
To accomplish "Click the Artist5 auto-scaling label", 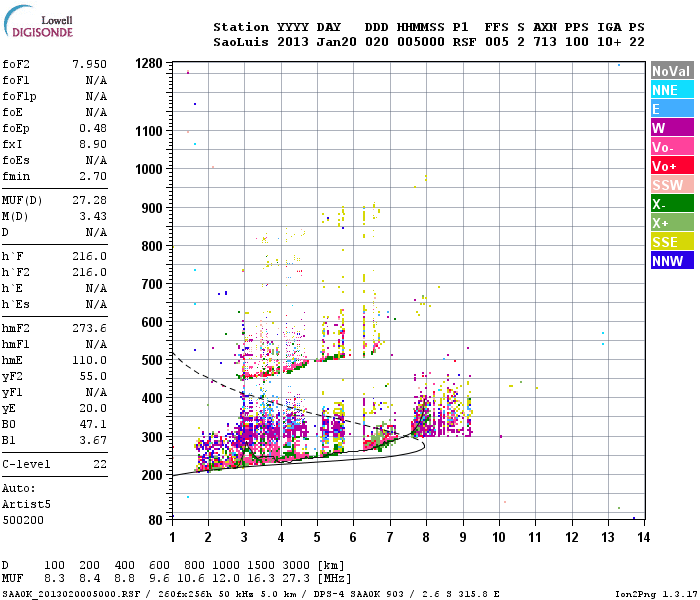I will click(x=26, y=504).
